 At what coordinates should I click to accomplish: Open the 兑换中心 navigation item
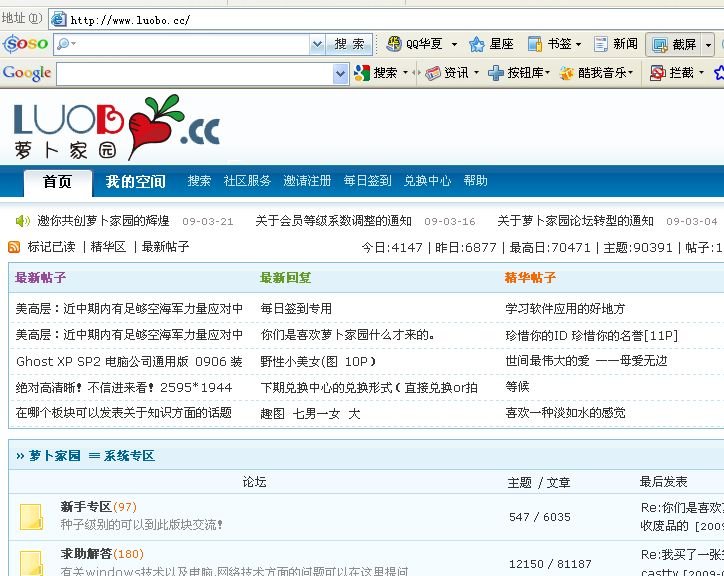tap(427, 181)
